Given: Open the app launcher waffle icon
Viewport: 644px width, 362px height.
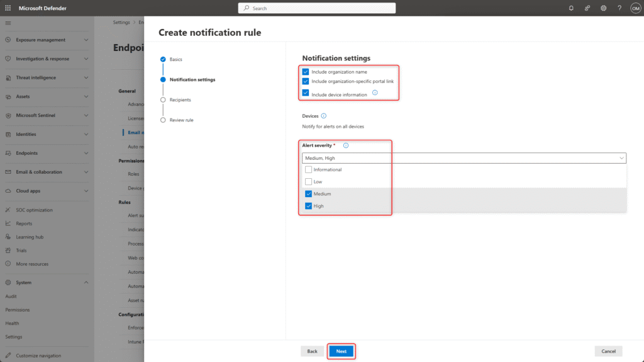Looking at the screenshot, I should (x=8, y=8).
